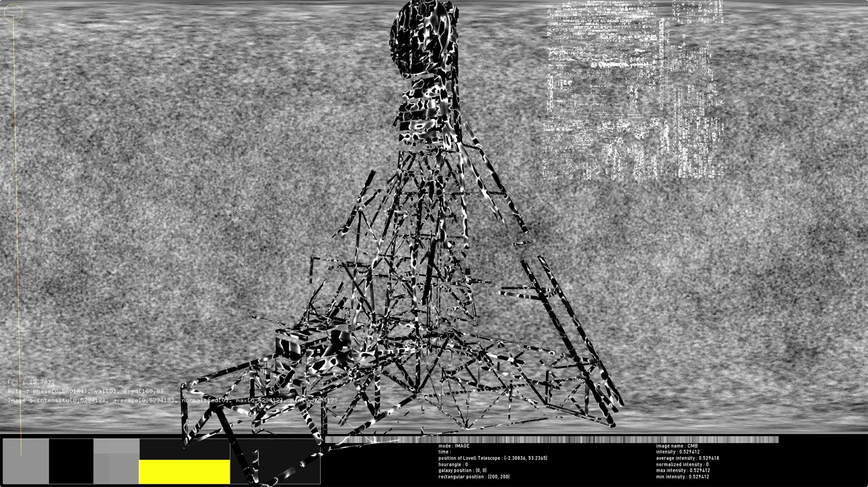Click the 'hourangle : 0' readout
Viewport: 868px width, 487px height.
(453, 464)
